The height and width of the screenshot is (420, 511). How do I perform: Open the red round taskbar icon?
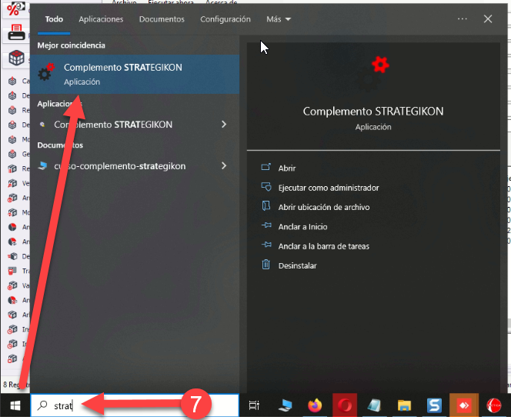pos(494,405)
